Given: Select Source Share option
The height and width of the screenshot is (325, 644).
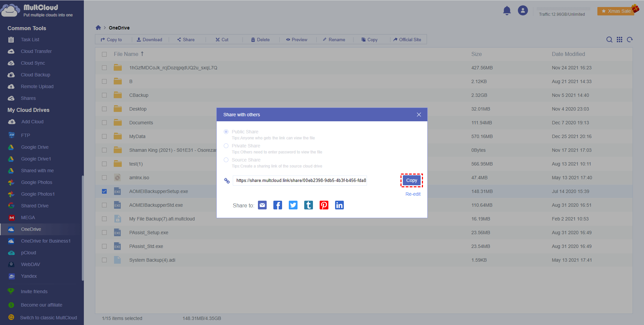Looking at the screenshot, I should 226,160.
